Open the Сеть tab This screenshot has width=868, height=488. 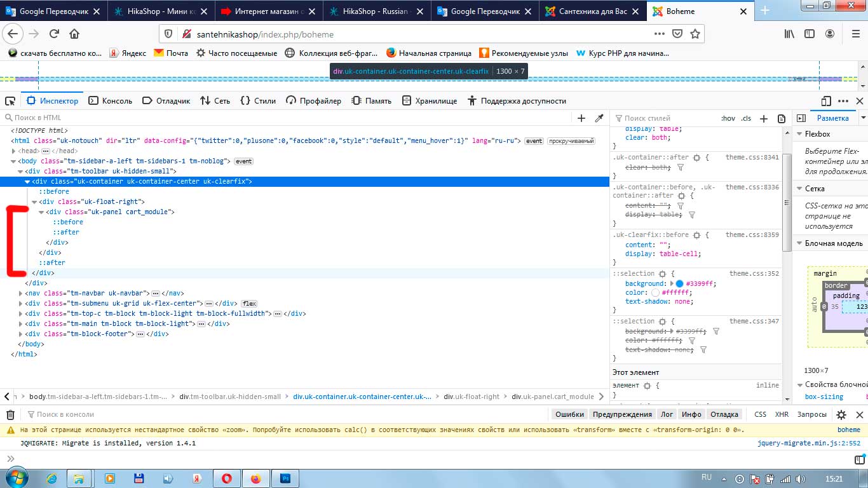point(215,101)
